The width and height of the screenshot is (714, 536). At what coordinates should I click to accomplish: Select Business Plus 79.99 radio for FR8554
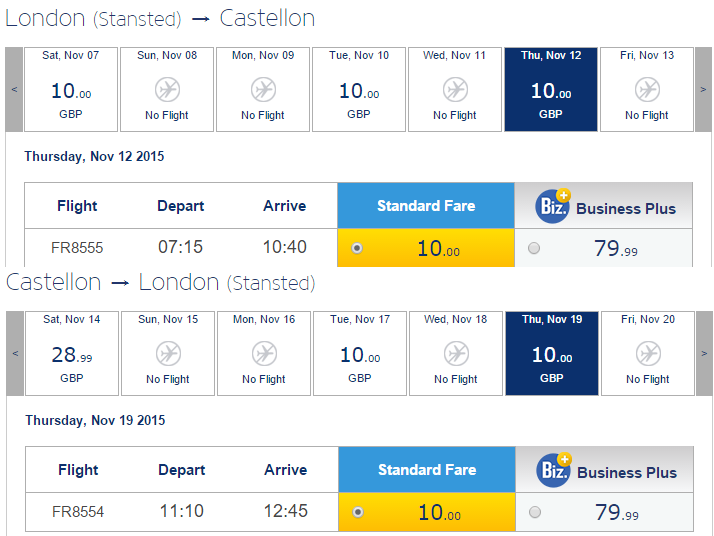535,512
